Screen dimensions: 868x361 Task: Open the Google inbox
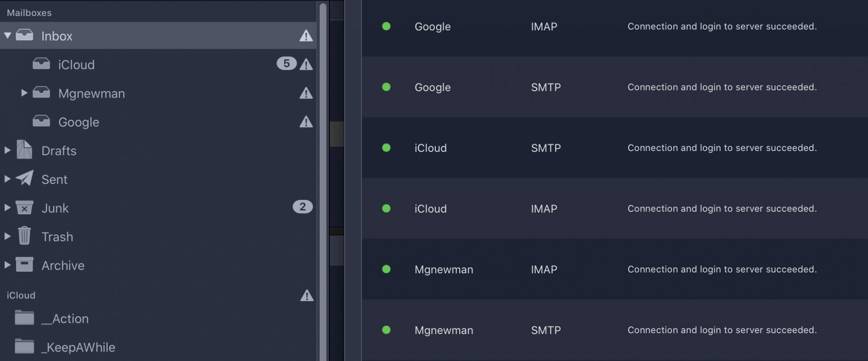(79, 122)
